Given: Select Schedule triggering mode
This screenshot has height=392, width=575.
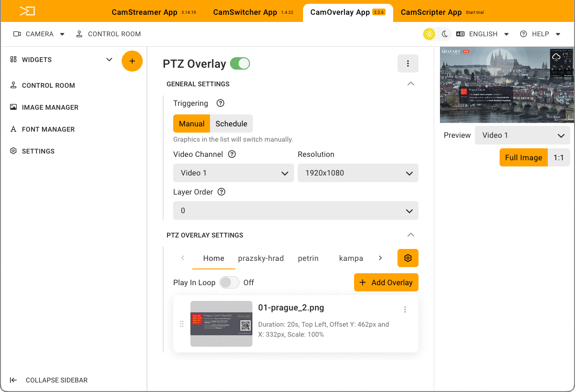Looking at the screenshot, I should (x=231, y=124).
